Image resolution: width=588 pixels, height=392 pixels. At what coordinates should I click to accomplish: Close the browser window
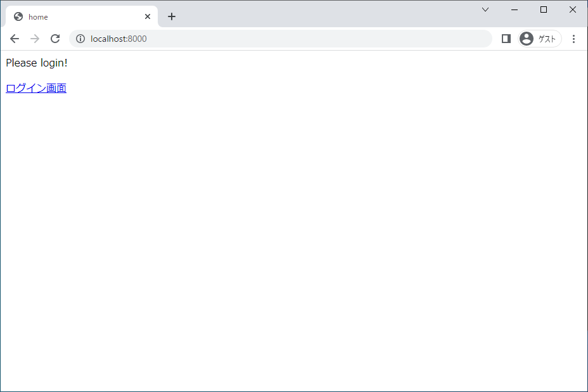573,9
